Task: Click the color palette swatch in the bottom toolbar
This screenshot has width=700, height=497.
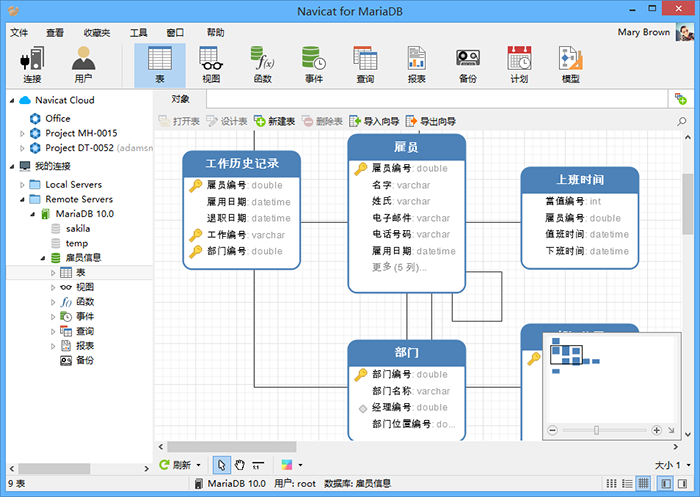Action: [x=287, y=465]
